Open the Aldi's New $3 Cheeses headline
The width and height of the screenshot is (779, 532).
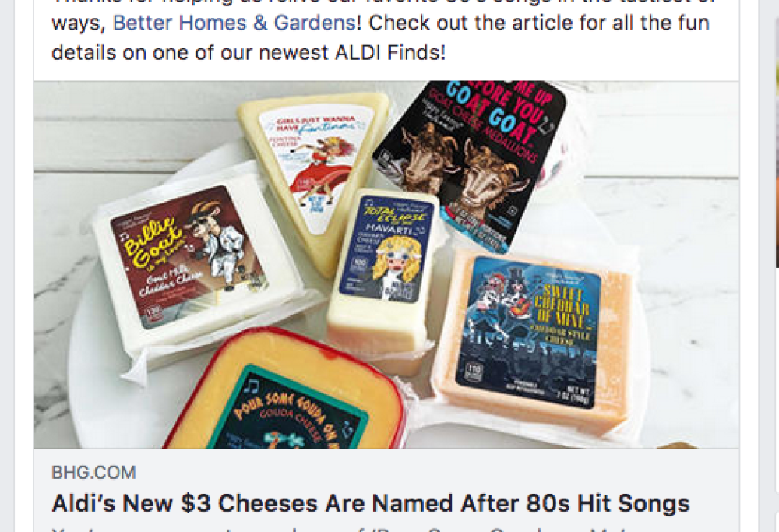tap(371, 503)
